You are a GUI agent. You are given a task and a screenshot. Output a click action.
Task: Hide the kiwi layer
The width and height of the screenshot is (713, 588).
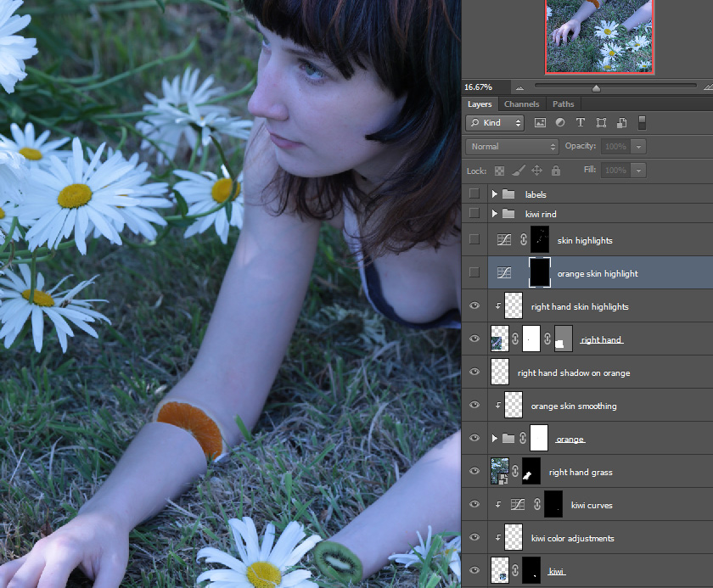pos(474,570)
